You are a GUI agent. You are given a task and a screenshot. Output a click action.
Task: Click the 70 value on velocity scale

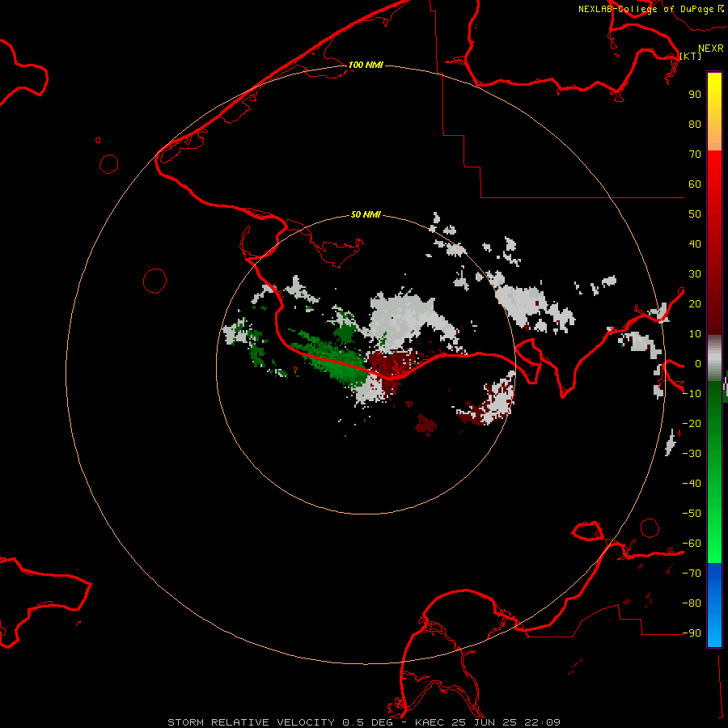[x=695, y=154]
